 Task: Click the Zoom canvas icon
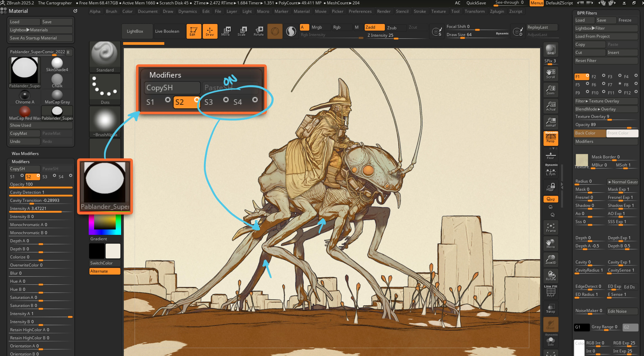551,90
